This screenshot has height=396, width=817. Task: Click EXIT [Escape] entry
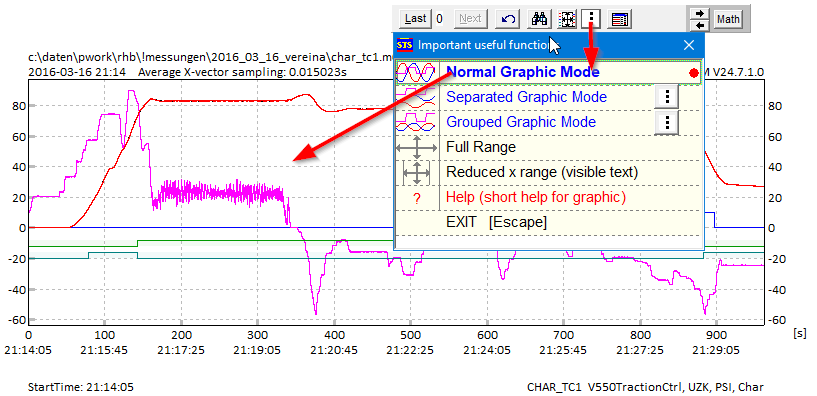(x=548, y=222)
